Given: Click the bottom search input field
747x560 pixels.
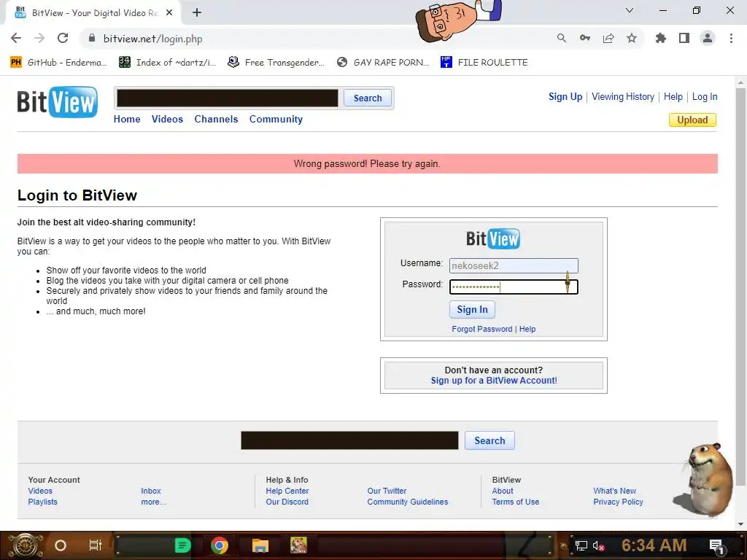Looking at the screenshot, I should 349,440.
